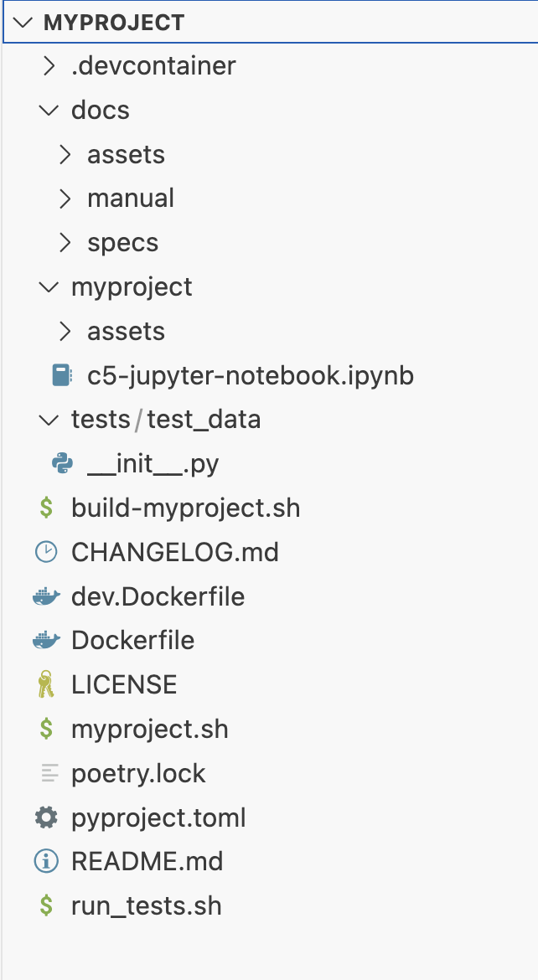Expand the specs folder chevron

pyautogui.click(x=65, y=243)
